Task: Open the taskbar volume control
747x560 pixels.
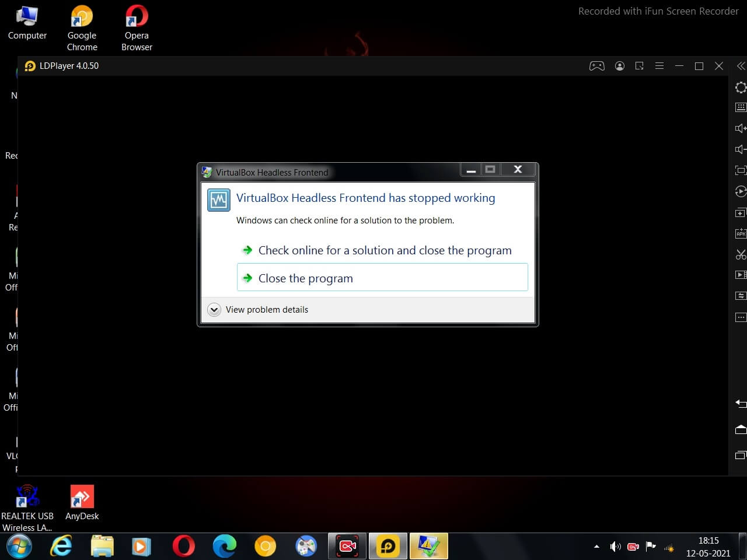Action: [x=615, y=547]
